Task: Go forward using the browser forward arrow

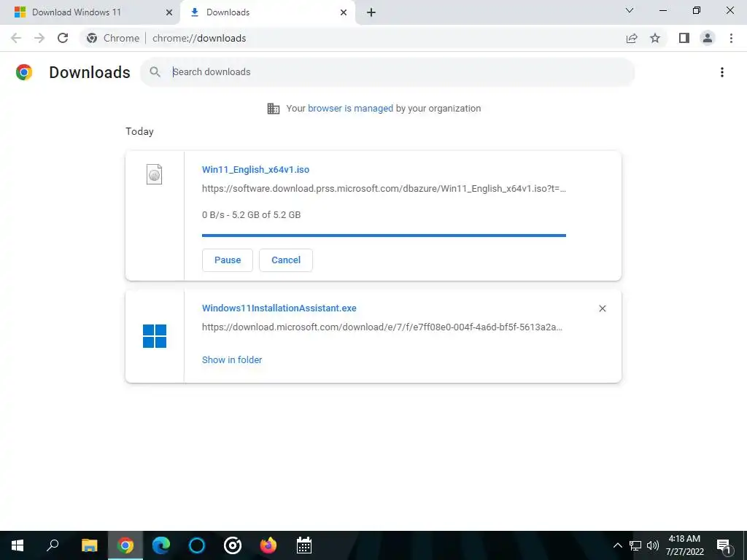Action: [39, 38]
